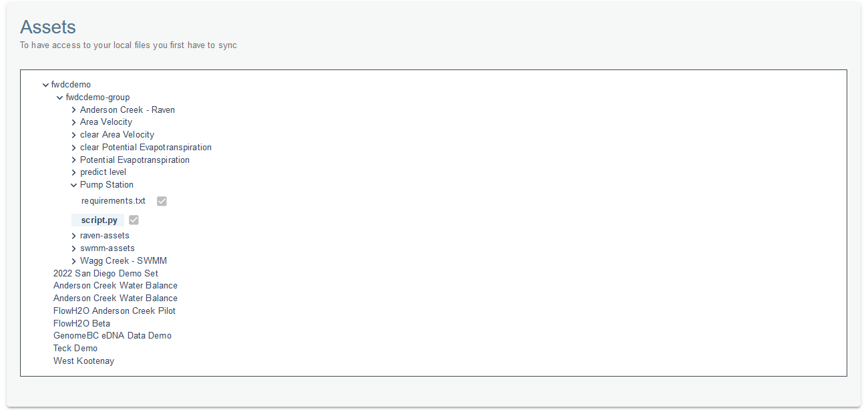Expand clear Area Velocity chevron

[73, 135]
